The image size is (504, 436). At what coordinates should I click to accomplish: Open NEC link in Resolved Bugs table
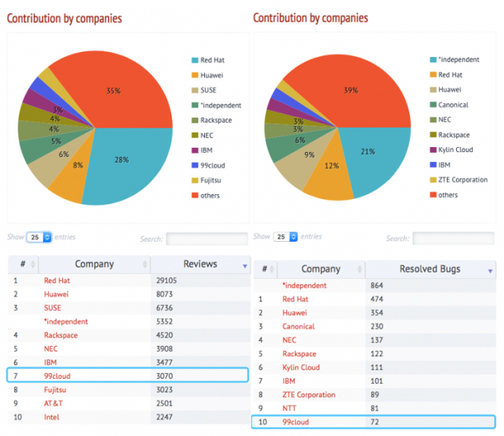tap(289, 340)
